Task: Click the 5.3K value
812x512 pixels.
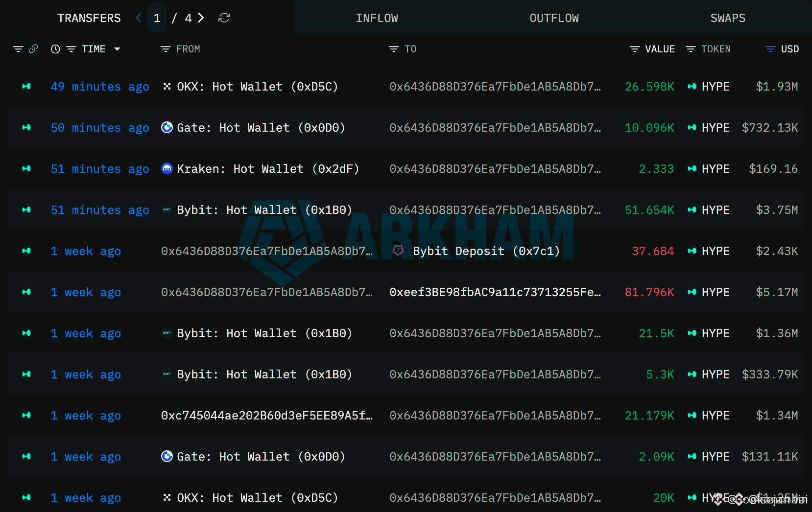Action: pyautogui.click(x=660, y=374)
